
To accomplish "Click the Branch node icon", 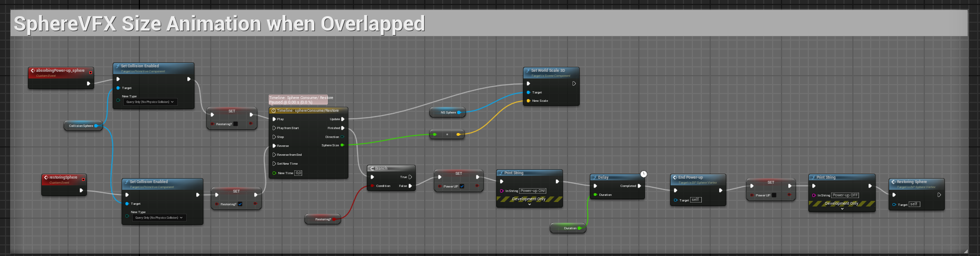I will [372, 169].
